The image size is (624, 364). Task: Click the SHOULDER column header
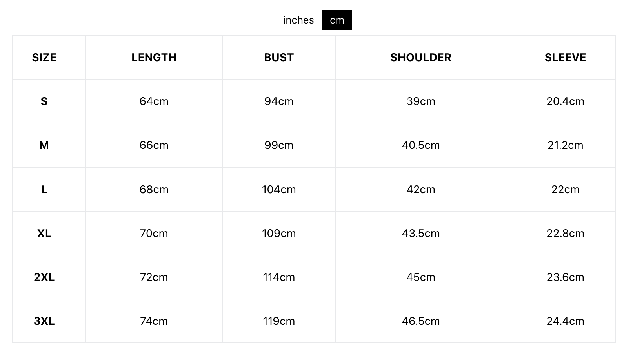point(420,58)
